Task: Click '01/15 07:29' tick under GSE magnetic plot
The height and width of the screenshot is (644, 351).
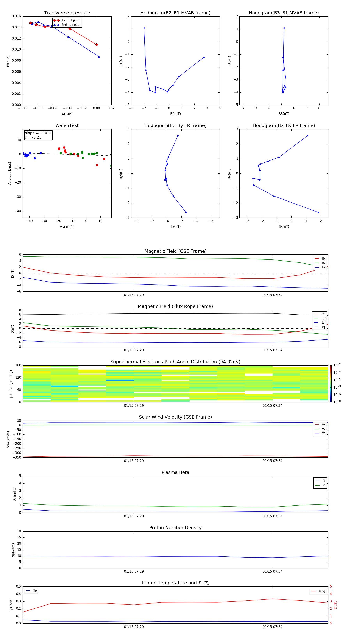Action: point(134,295)
